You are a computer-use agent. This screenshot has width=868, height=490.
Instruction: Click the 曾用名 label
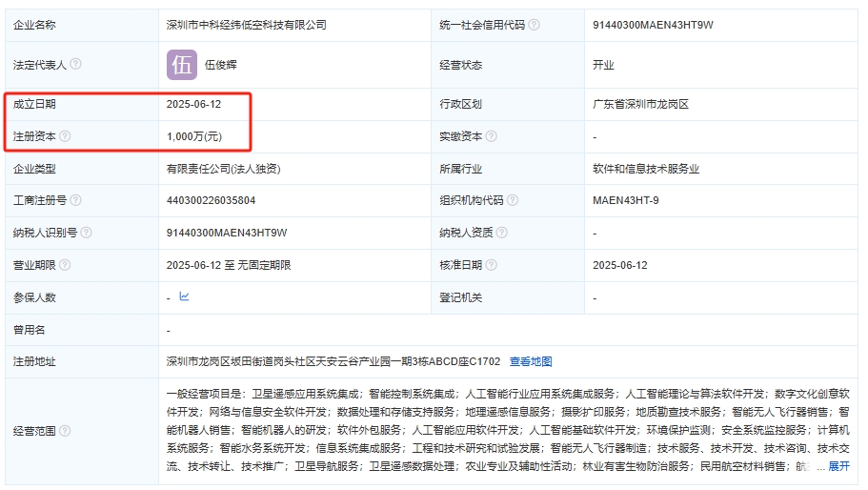[29, 330]
